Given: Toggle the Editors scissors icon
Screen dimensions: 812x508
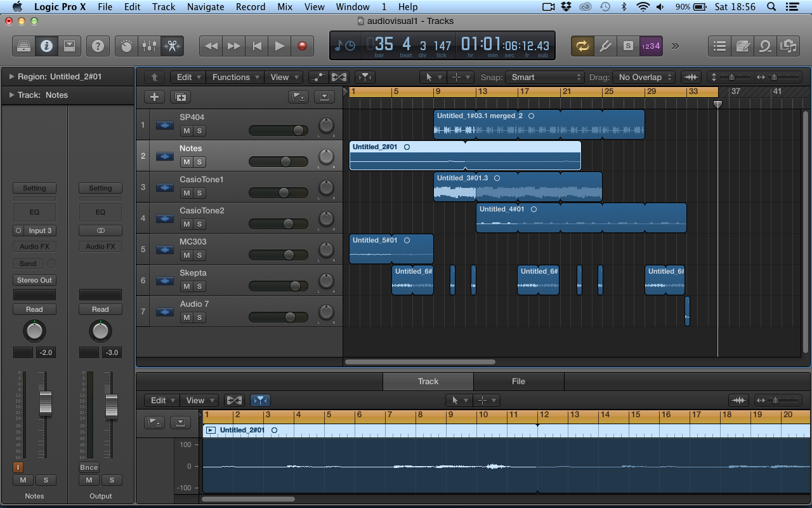Looking at the screenshot, I should pos(172,46).
